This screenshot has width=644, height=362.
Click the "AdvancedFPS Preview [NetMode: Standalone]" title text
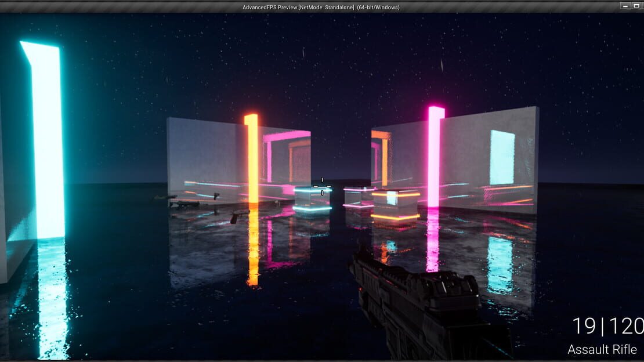[298, 8]
